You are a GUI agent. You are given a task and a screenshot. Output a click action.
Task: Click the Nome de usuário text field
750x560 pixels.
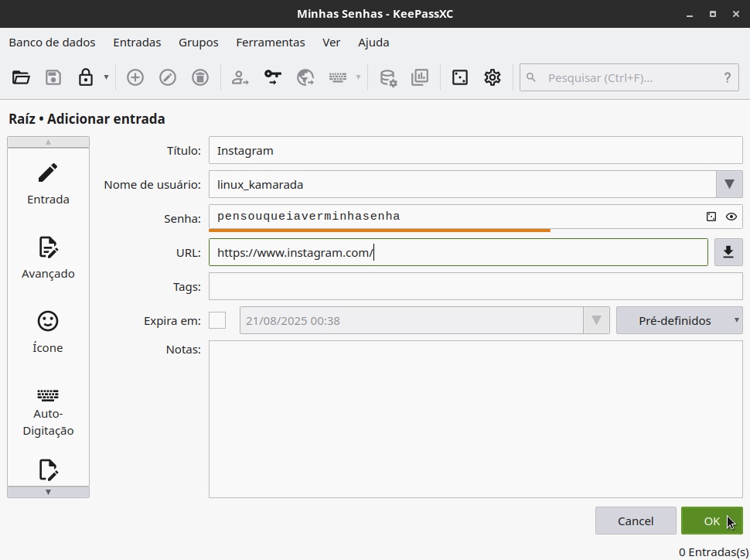pyautogui.click(x=462, y=184)
